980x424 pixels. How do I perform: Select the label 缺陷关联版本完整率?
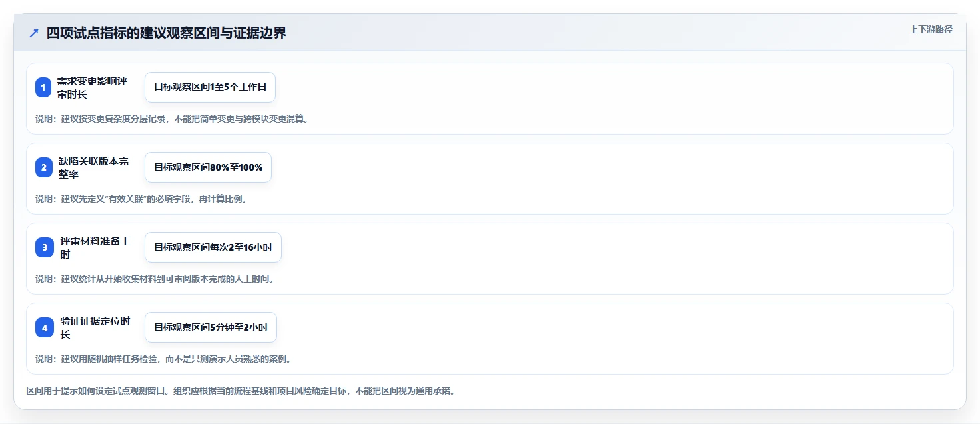coord(93,167)
